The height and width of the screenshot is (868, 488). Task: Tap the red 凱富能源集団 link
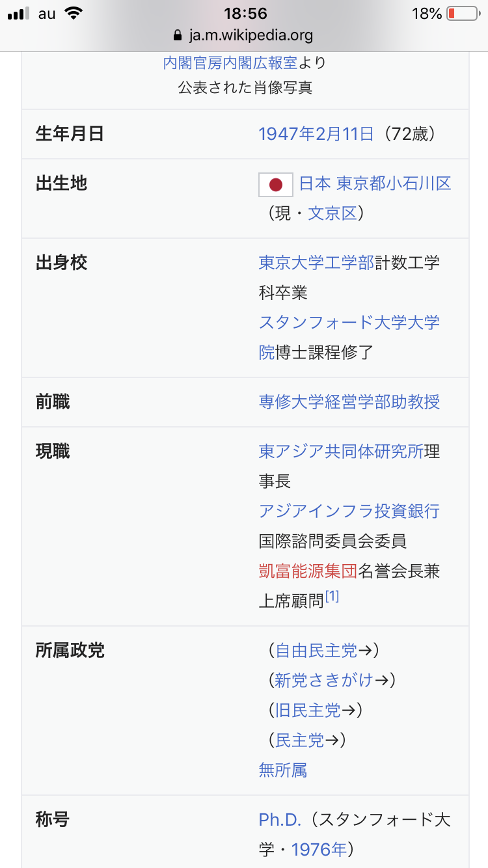(308, 571)
